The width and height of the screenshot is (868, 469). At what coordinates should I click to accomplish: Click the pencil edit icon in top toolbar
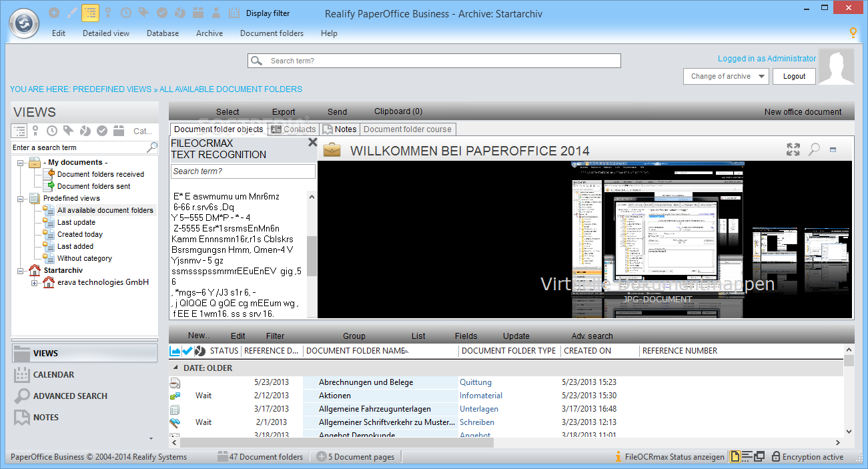pos(72,13)
